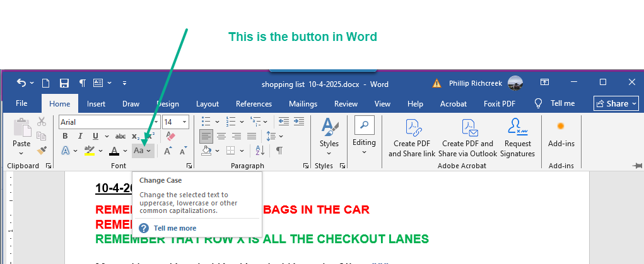This screenshot has height=264, width=644.
Task: Click Create PDF and Share via Outlook
Action: click(468, 138)
